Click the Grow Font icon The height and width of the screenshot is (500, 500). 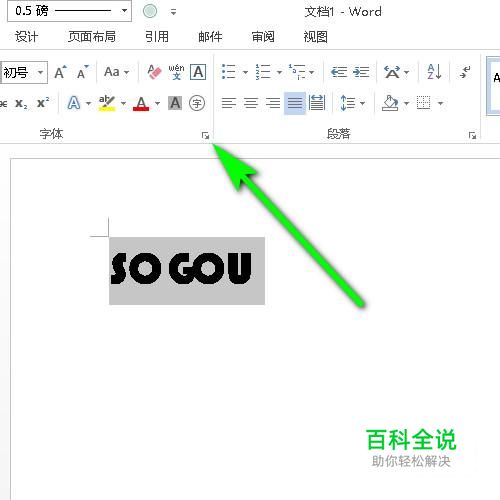pyautogui.click(x=60, y=72)
